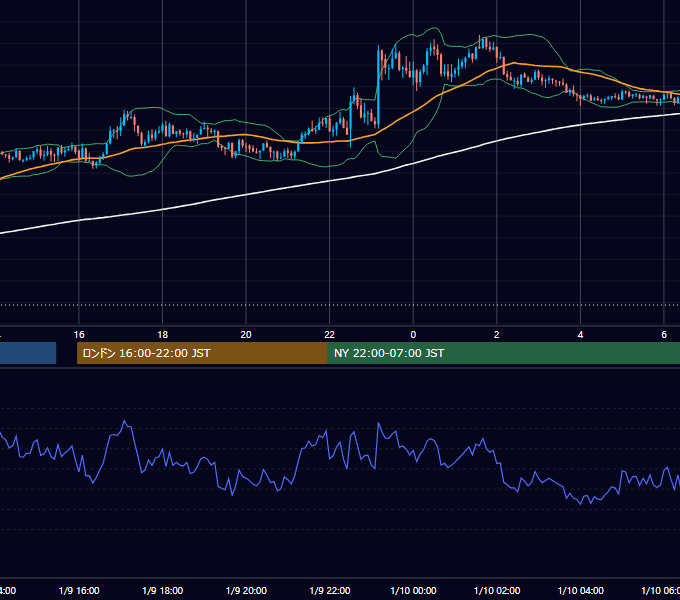Click the hour label 22 on the time axis
This screenshot has width=680, height=600.
click(x=330, y=335)
